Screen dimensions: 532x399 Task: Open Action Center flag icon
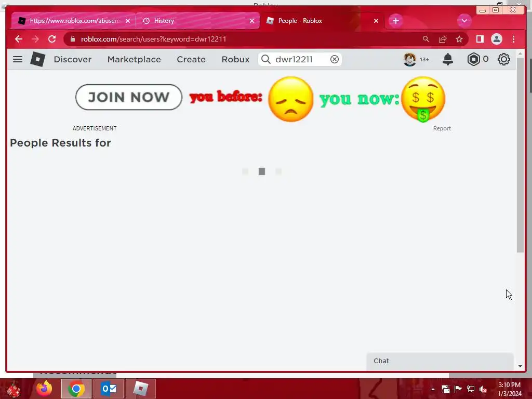coord(458,389)
